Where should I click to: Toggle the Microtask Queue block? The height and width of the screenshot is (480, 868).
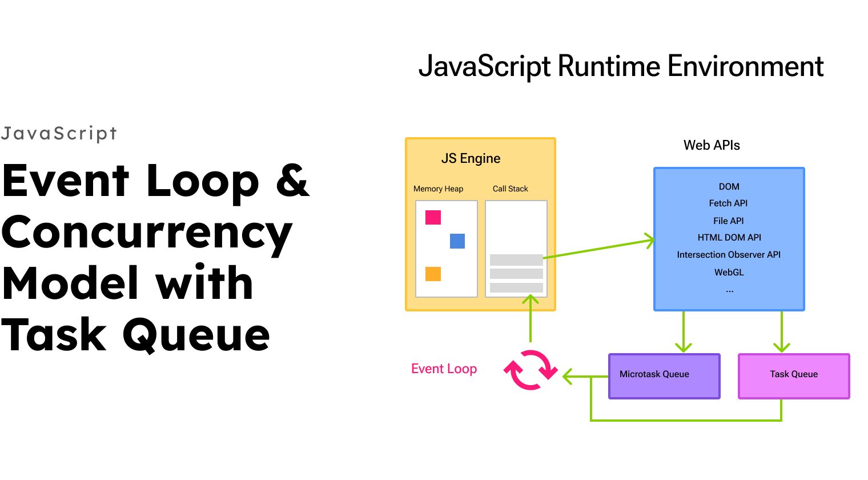(665, 375)
